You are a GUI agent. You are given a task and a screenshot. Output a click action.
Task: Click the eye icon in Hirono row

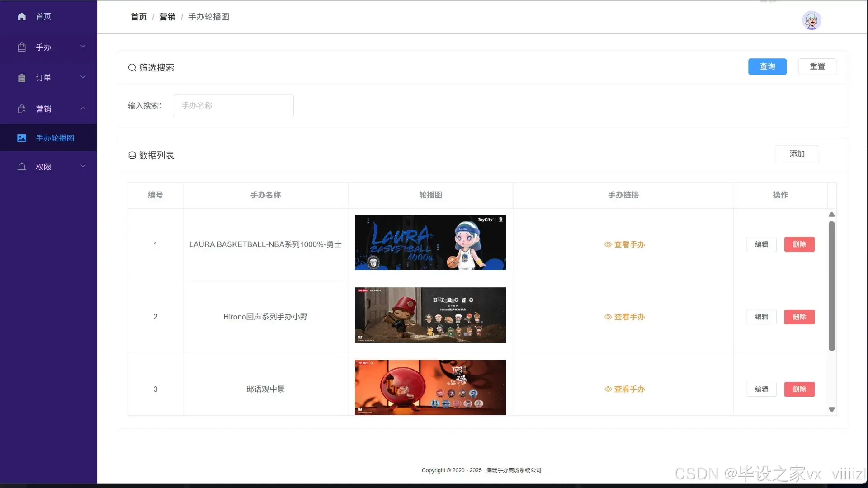click(608, 317)
